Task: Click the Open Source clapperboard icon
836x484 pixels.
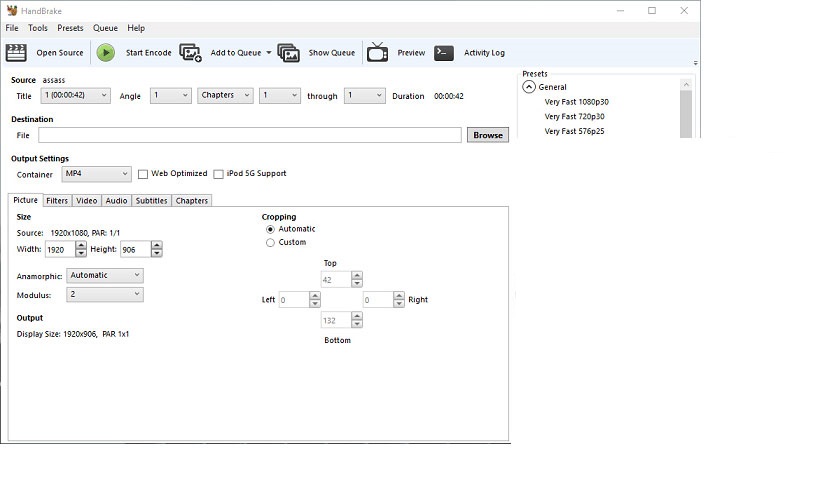Action: (x=16, y=53)
